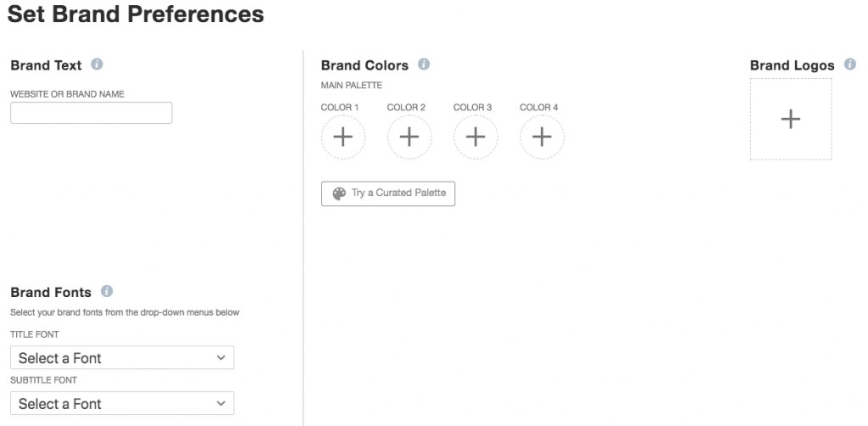
Task: Click the WEBSITE OR BRAND NAME label
Action: [68, 94]
